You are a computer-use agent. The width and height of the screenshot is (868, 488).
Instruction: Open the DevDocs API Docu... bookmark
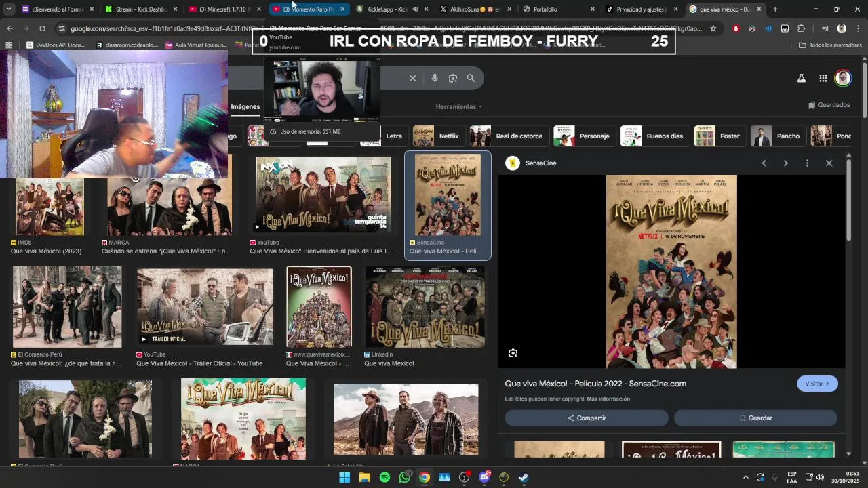click(54, 45)
